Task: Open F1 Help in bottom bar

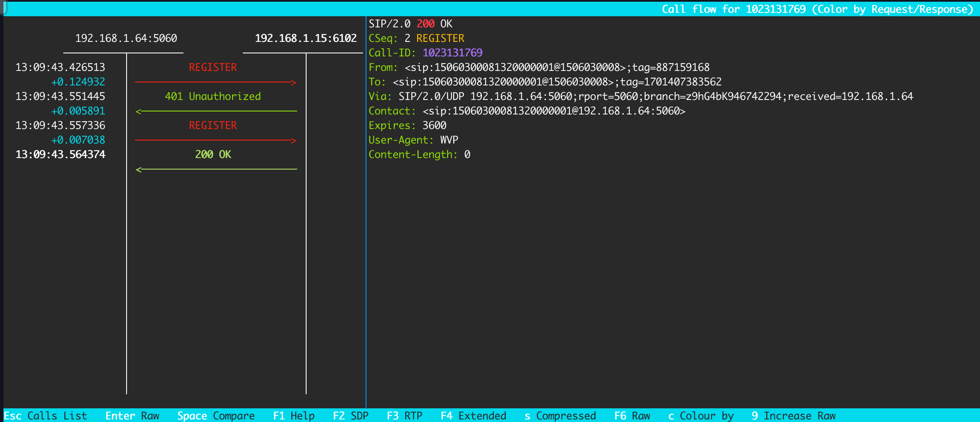Action: click(294, 416)
